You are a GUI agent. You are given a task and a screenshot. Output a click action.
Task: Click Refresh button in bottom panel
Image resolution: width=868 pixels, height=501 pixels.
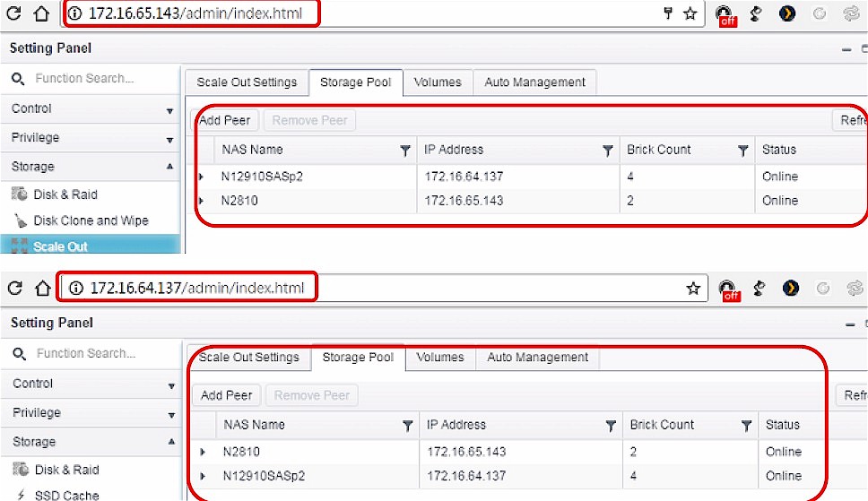coord(853,395)
